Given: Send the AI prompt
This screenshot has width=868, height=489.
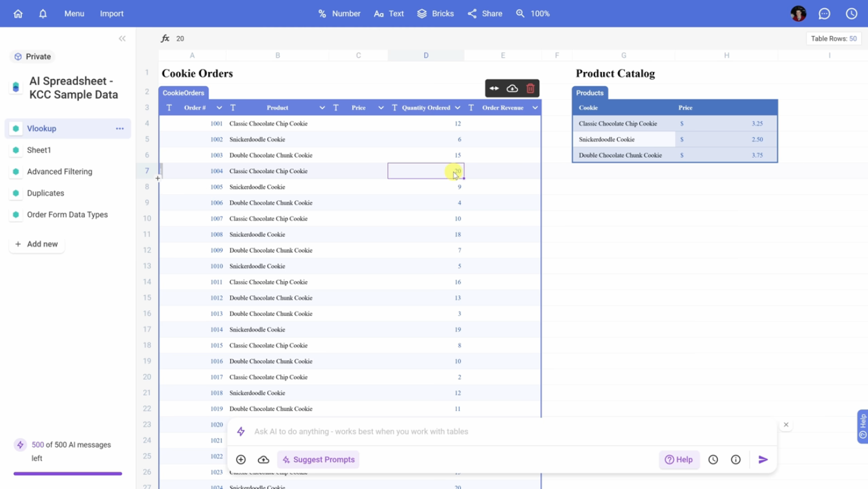Looking at the screenshot, I should [763, 460].
